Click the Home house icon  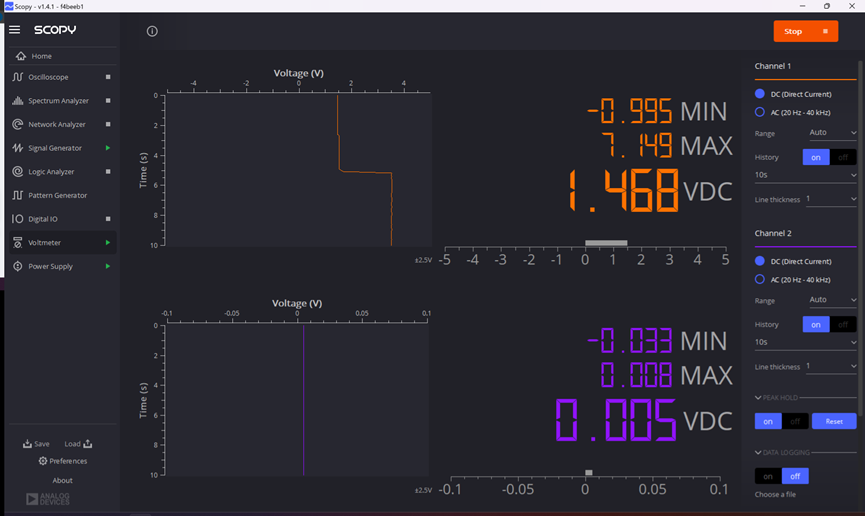21,56
